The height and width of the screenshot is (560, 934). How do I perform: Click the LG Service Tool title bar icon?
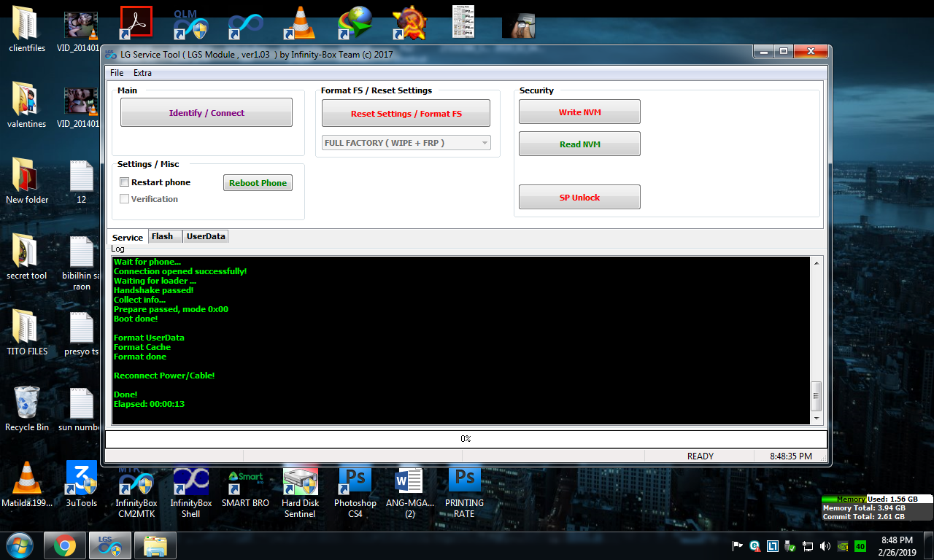(111, 55)
